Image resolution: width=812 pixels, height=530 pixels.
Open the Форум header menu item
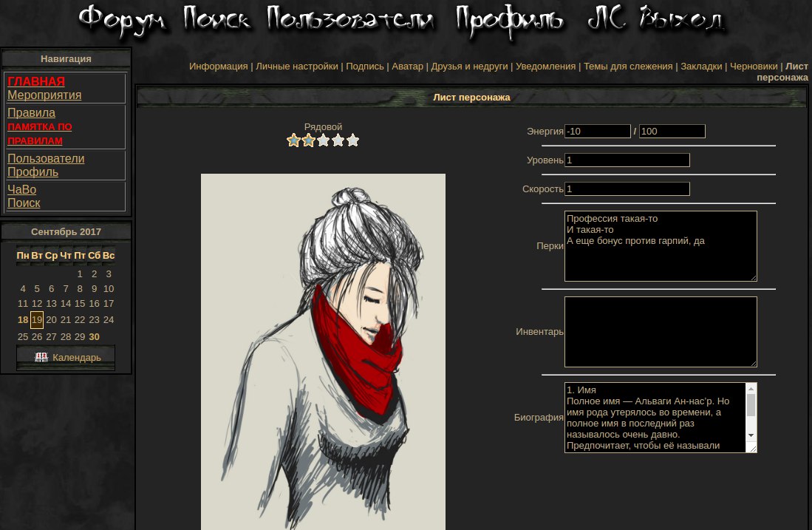(123, 21)
